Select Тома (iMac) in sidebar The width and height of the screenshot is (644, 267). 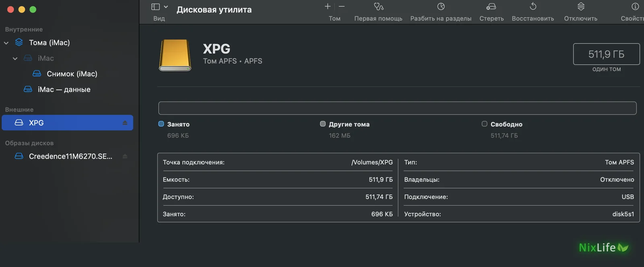[49, 43]
